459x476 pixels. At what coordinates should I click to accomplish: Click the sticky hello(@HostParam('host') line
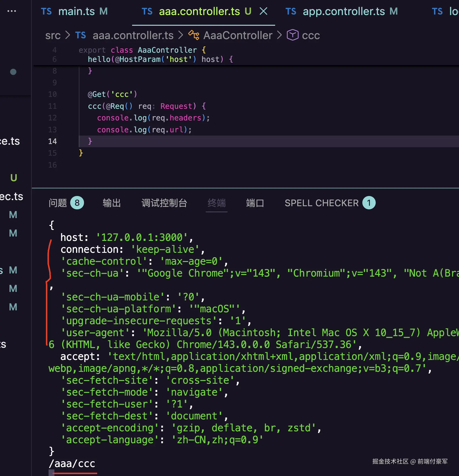pos(160,59)
